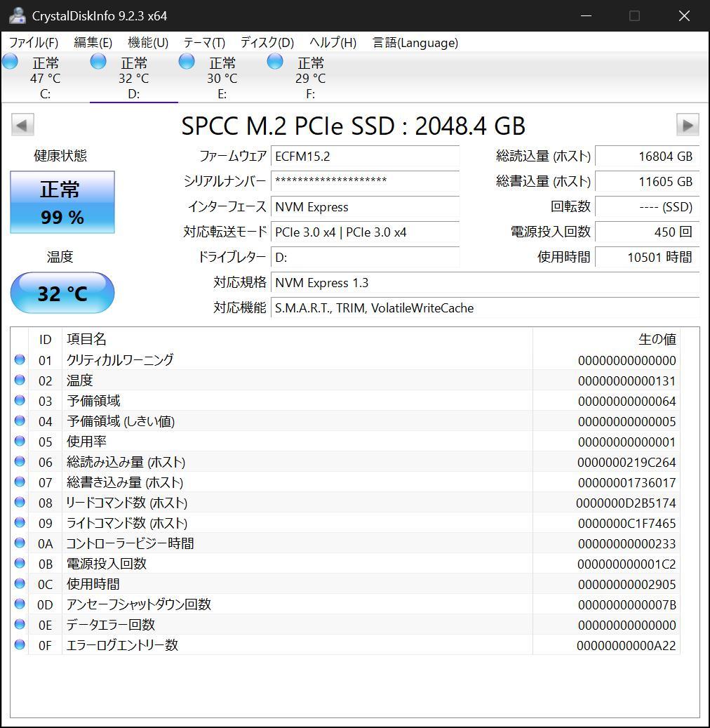
Task: Click the left arrow beside the SSD title
Action: [x=22, y=125]
